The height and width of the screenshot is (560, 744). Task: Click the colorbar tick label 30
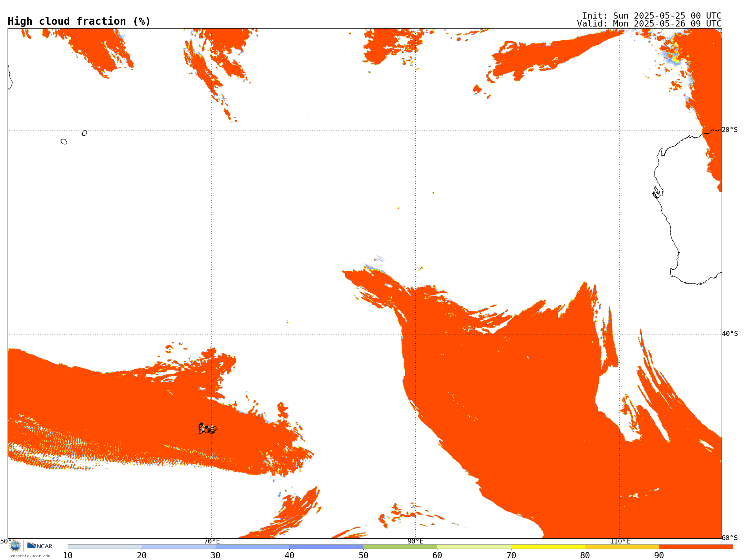(216, 555)
